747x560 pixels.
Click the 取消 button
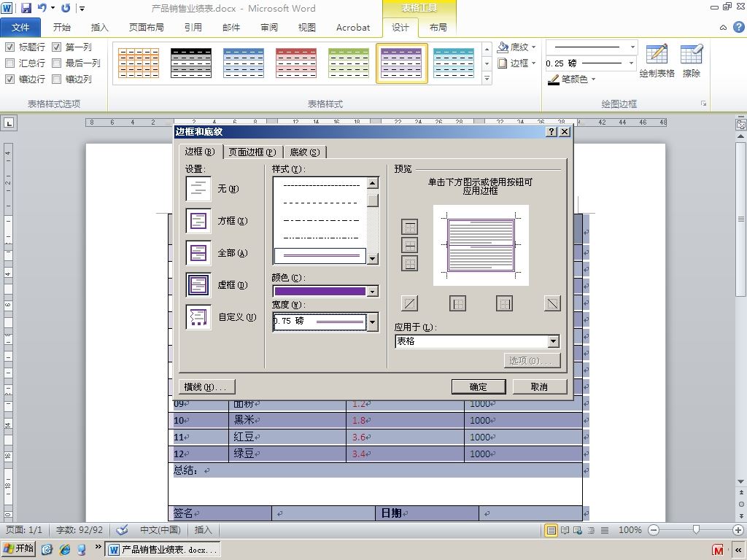coord(540,386)
